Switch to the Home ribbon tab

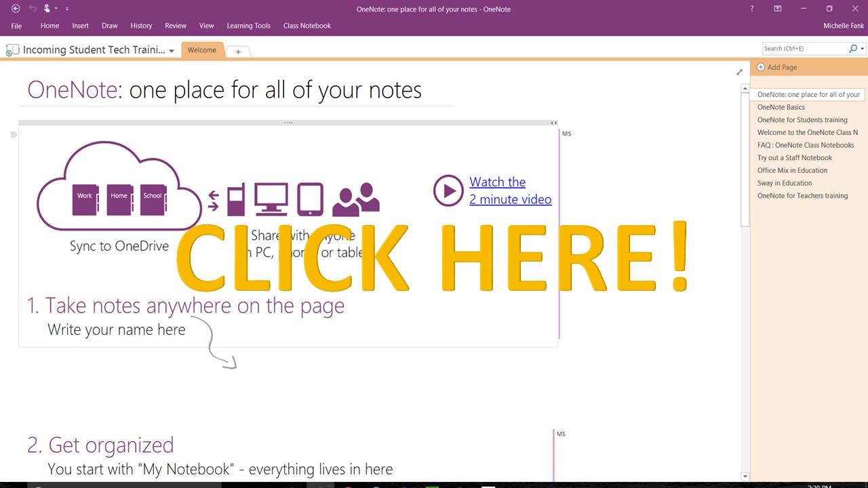tap(50, 26)
